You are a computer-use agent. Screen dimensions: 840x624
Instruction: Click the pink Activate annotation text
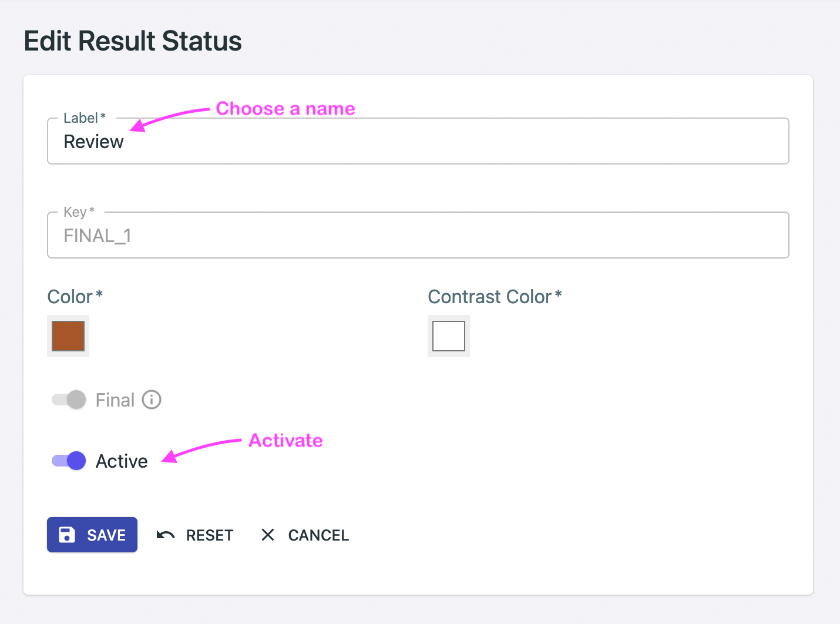[x=286, y=440]
